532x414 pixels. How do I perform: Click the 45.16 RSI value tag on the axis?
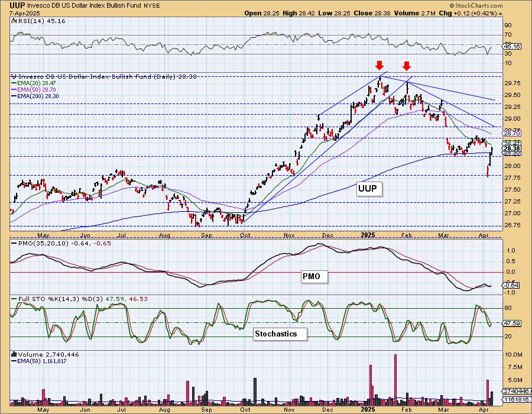tap(512, 46)
